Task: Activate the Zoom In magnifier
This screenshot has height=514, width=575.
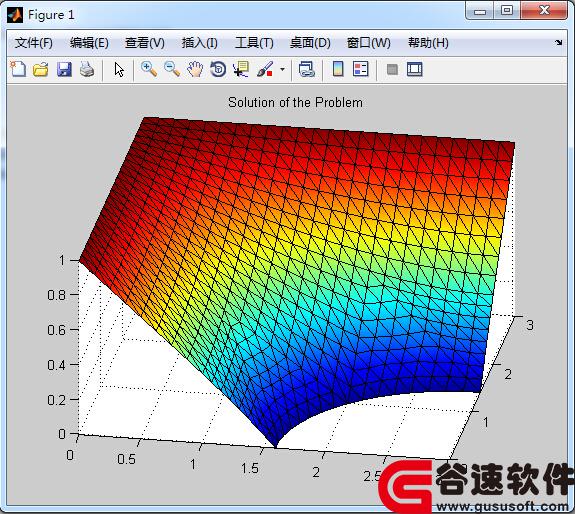Action: [149, 69]
